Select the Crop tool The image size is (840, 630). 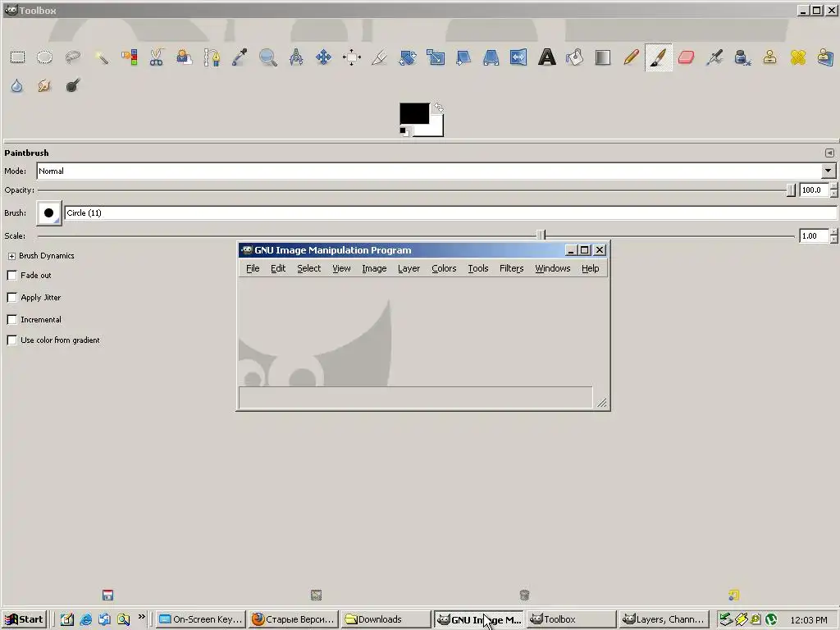379,57
